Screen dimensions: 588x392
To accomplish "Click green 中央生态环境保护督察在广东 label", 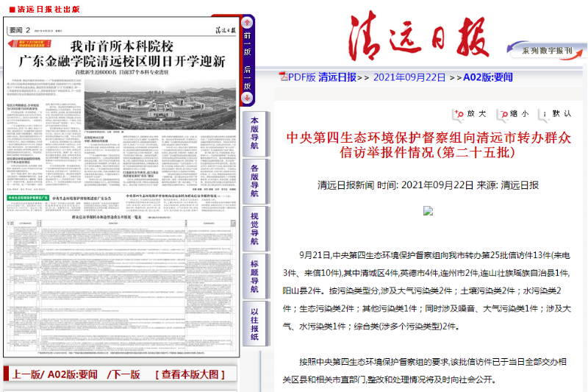I will pos(28,198).
